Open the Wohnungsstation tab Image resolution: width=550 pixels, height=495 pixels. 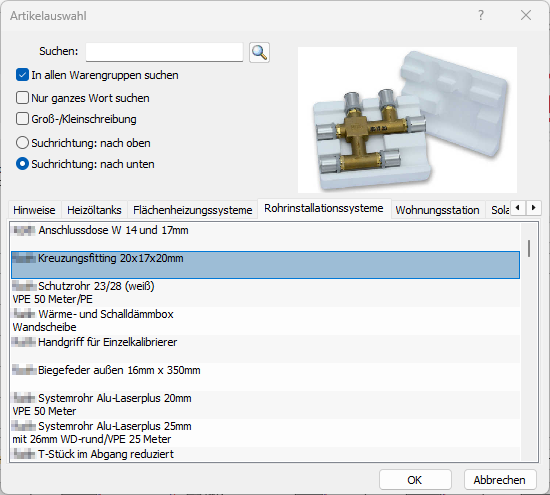(x=437, y=210)
